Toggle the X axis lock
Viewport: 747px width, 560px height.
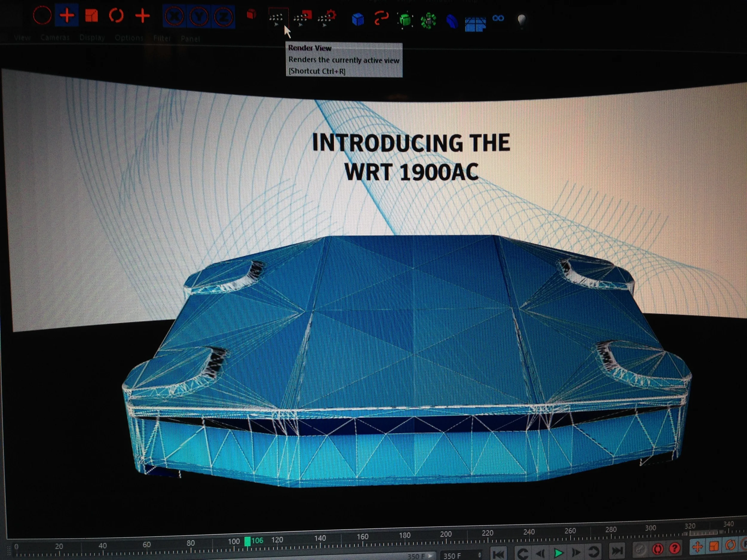(174, 16)
